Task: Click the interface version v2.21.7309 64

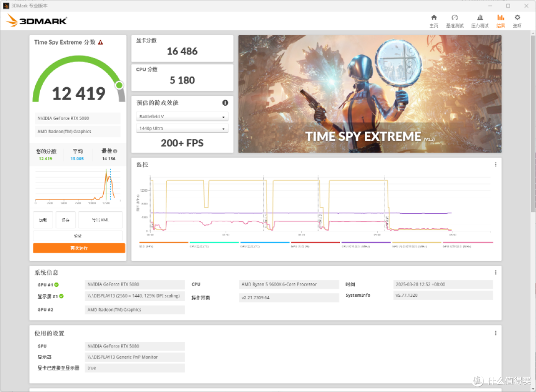Action: tap(289, 298)
